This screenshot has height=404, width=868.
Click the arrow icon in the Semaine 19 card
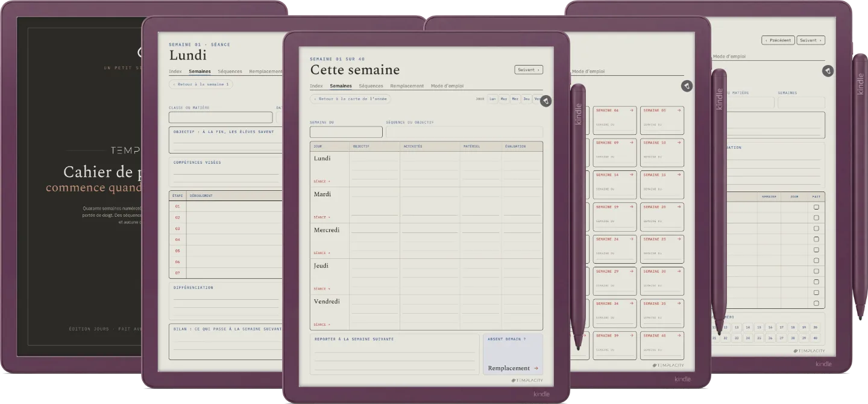632,207
